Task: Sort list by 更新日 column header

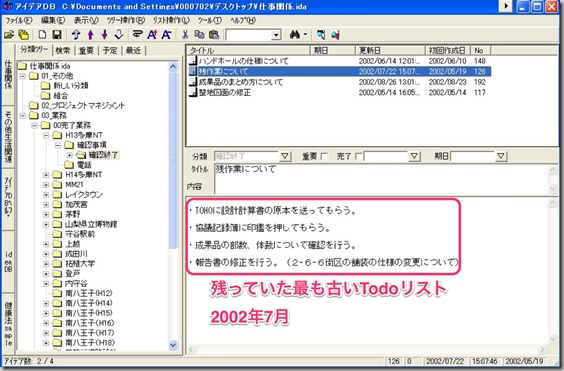Action: tap(390, 50)
